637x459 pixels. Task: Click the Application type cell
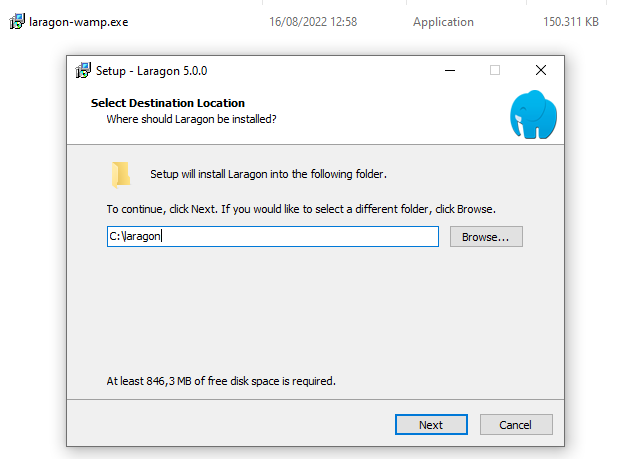point(443,22)
